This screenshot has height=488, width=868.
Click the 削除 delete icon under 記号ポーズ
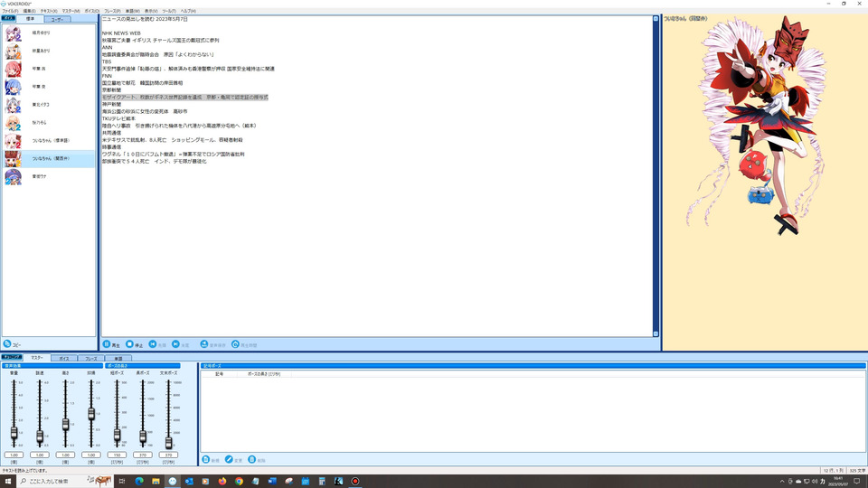tap(252, 460)
